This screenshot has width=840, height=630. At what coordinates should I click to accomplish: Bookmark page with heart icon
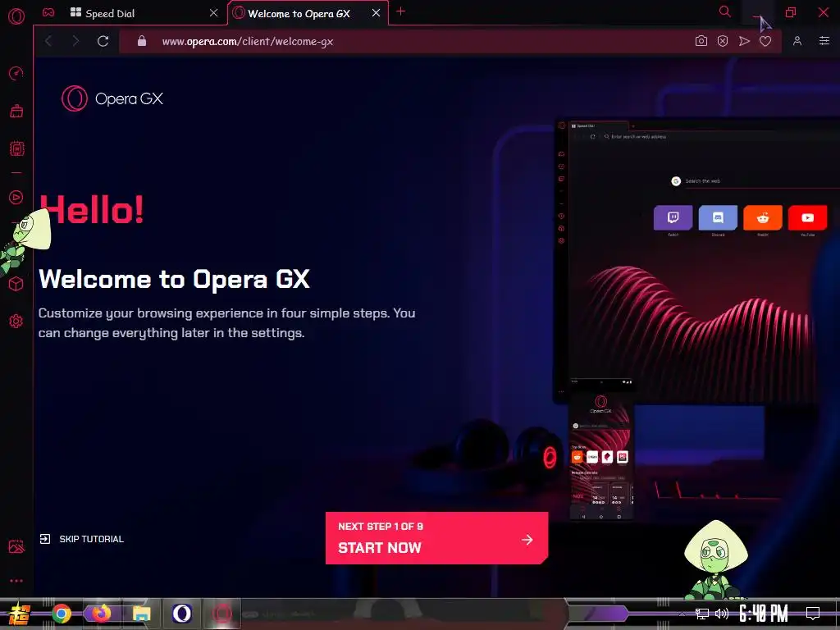[x=765, y=41]
